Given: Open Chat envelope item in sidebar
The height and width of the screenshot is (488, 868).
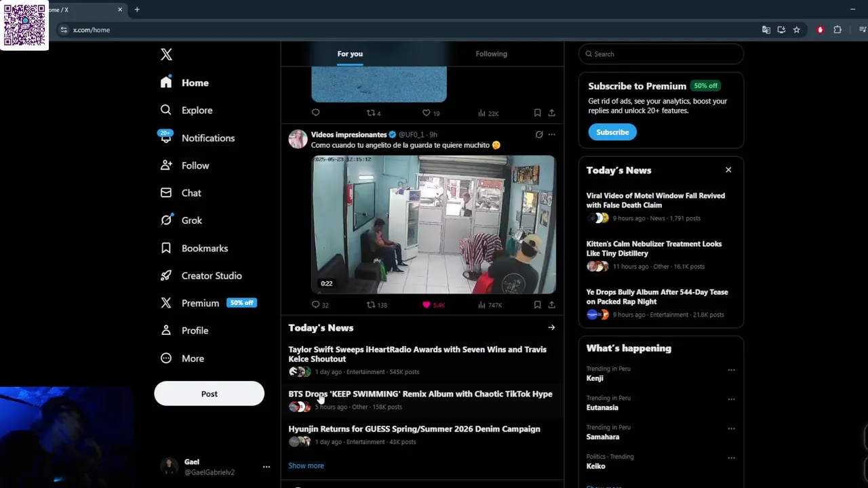Looking at the screenshot, I should click(180, 193).
